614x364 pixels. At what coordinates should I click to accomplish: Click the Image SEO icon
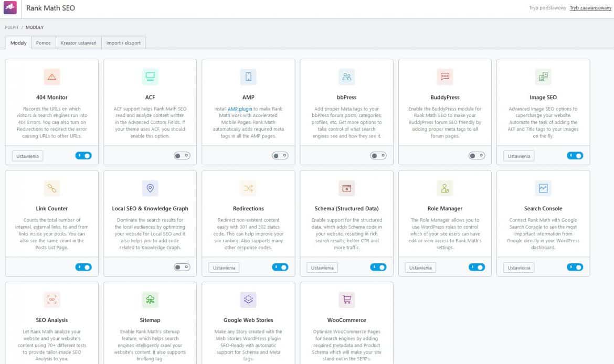(x=543, y=77)
